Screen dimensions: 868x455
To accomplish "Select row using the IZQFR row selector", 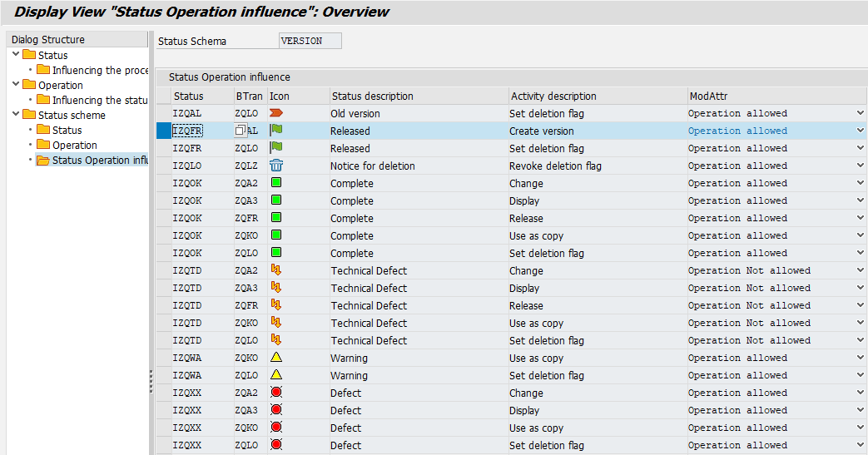I will coord(163,131).
